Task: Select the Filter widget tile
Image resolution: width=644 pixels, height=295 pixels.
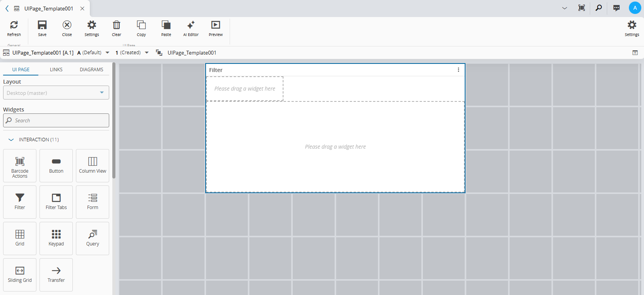Action: pos(20,202)
